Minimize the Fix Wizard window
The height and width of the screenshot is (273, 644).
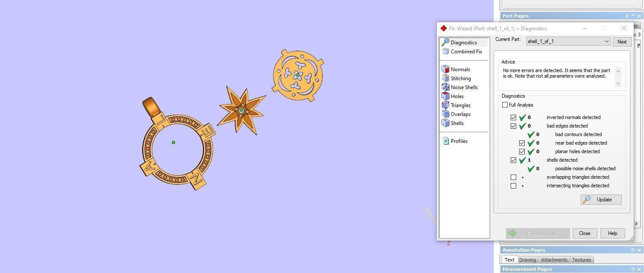point(585,28)
